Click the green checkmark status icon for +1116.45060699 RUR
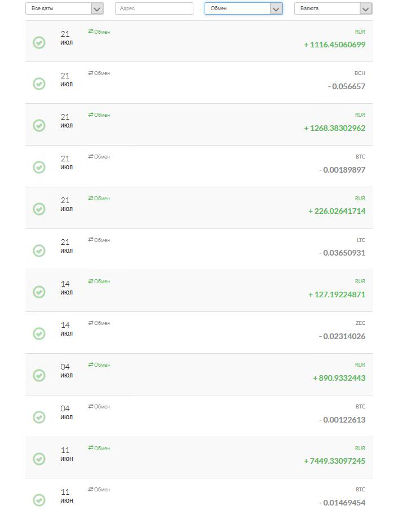 (x=39, y=43)
